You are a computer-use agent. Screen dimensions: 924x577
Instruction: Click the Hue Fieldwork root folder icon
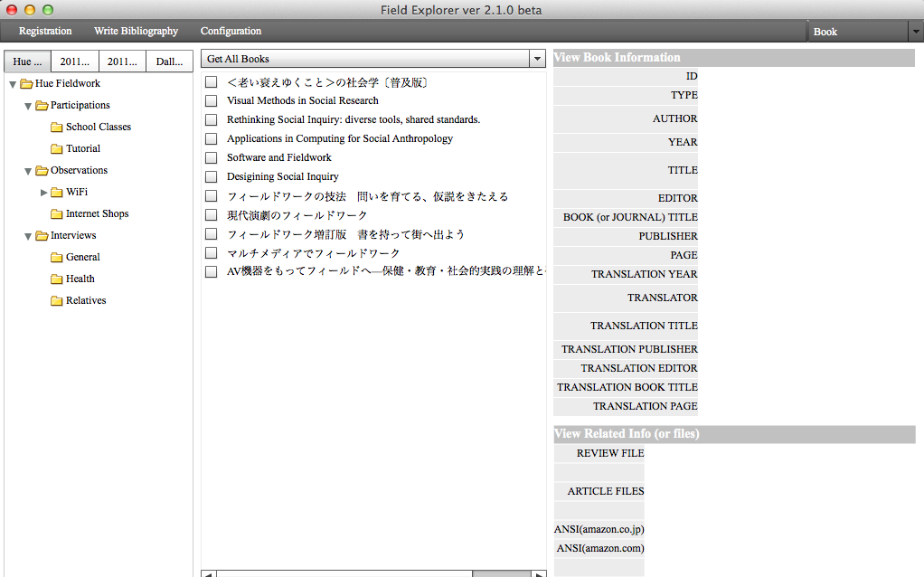pos(26,84)
